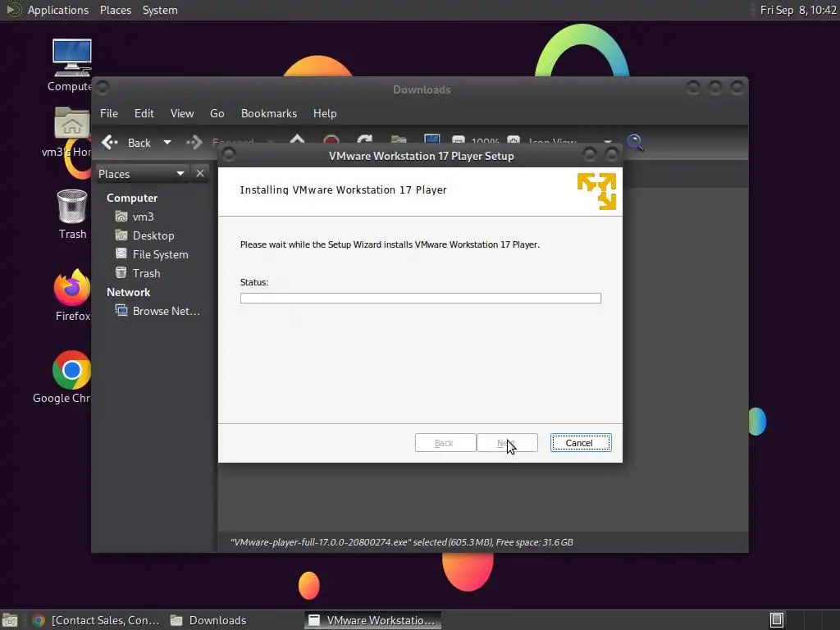
Task: Open Go menu in Downloads window
Action: click(x=217, y=113)
